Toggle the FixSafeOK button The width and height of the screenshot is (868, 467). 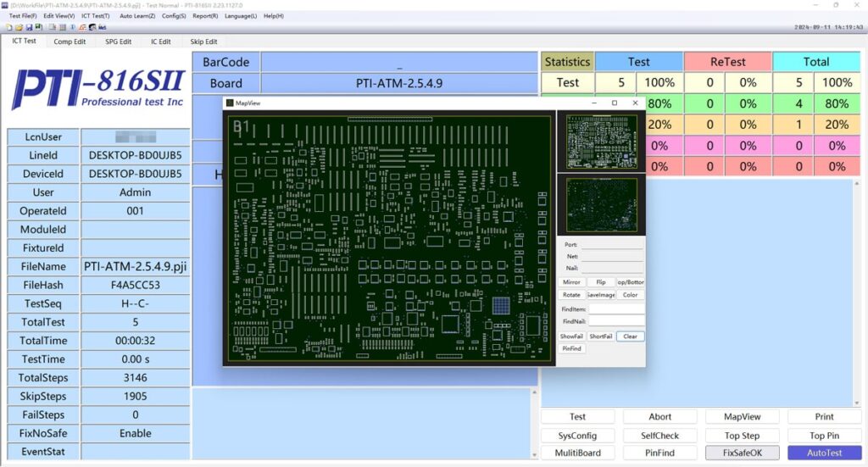[743, 453]
